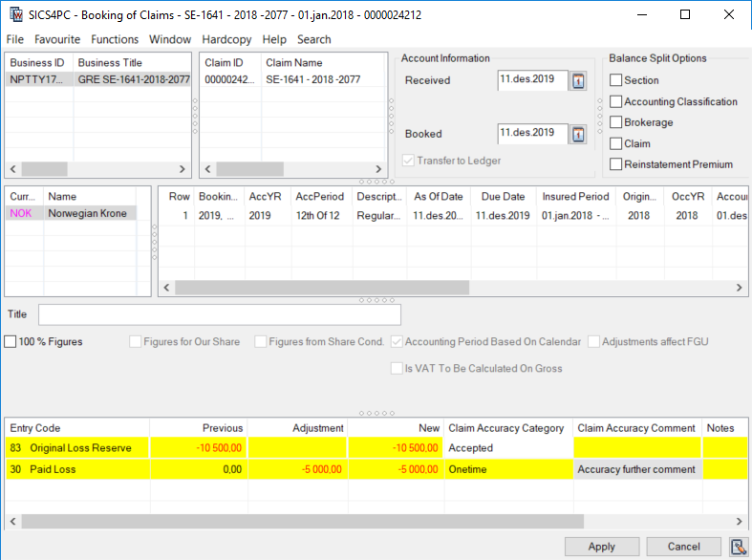Click the Apply button
The height and width of the screenshot is (560, 752).
601,547
